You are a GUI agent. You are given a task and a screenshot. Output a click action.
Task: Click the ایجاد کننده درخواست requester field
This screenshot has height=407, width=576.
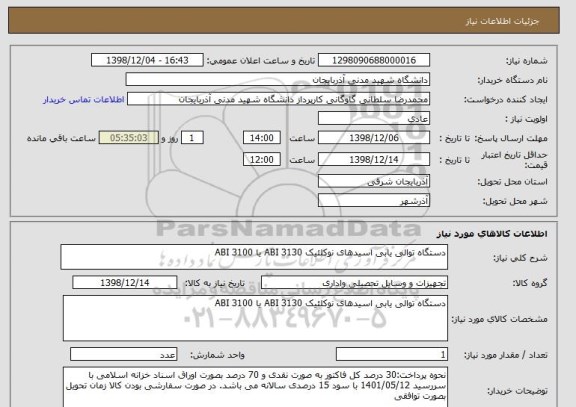[x=278, y=100]
